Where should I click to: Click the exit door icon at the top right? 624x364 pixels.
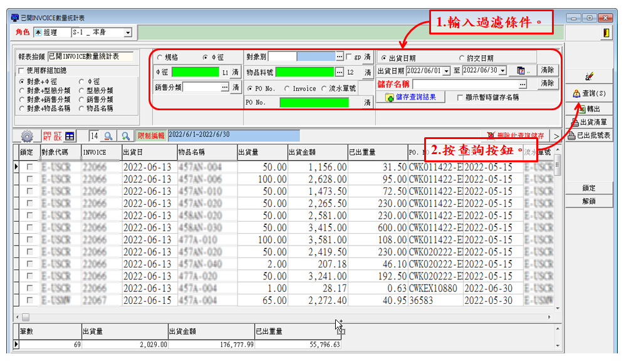(606, 33)
